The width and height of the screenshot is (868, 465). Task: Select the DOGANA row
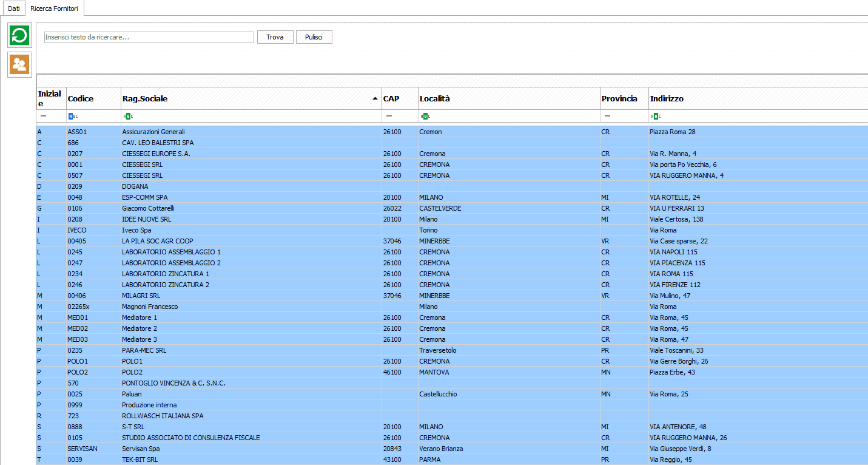452,186
